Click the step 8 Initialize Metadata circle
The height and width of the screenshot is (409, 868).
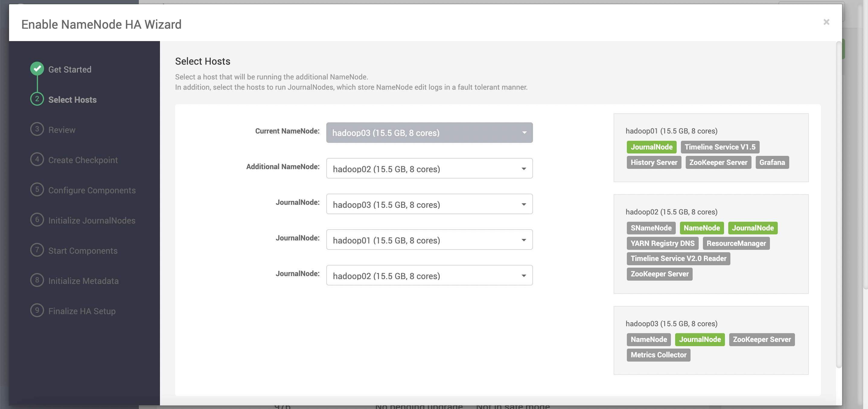(x=37, y=280)
